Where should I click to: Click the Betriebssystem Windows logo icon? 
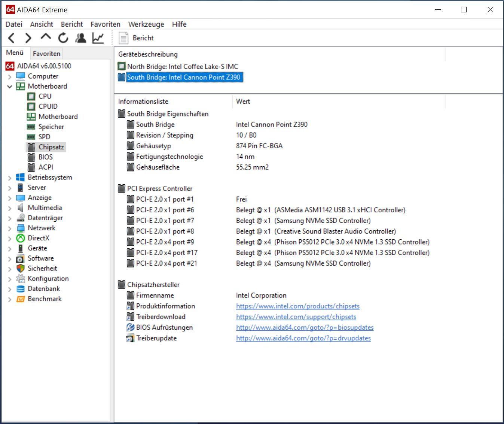20,178
